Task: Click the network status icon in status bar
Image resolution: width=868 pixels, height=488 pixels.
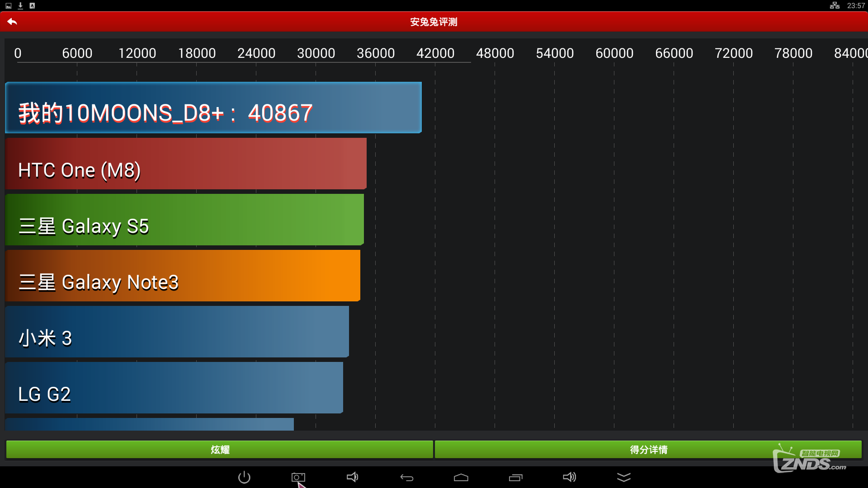Action: pos(835,5)
